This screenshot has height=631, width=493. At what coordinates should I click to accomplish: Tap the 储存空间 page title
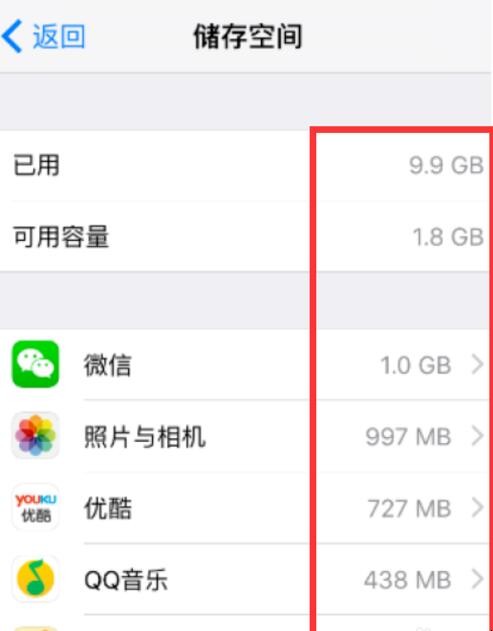click(248, 37)
